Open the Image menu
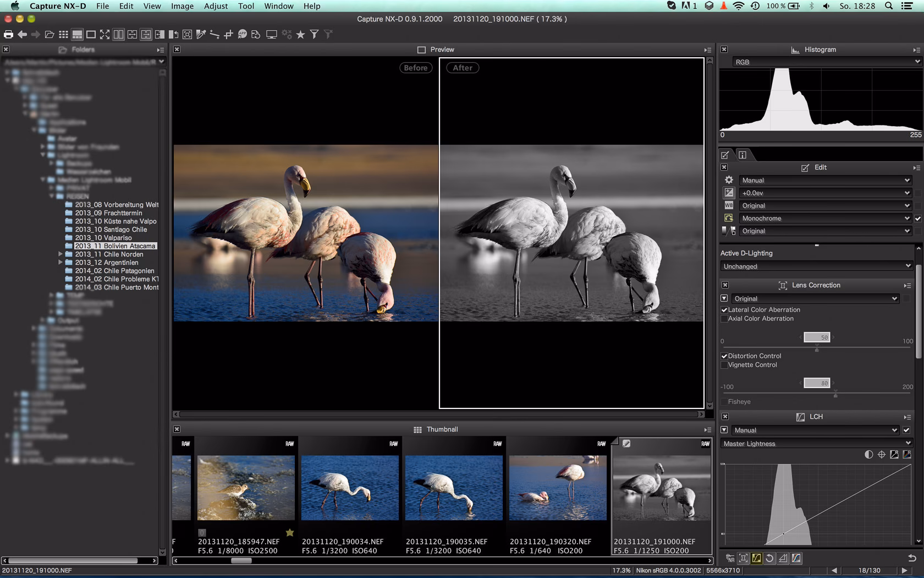924x578 pixels. click(182, 6)
